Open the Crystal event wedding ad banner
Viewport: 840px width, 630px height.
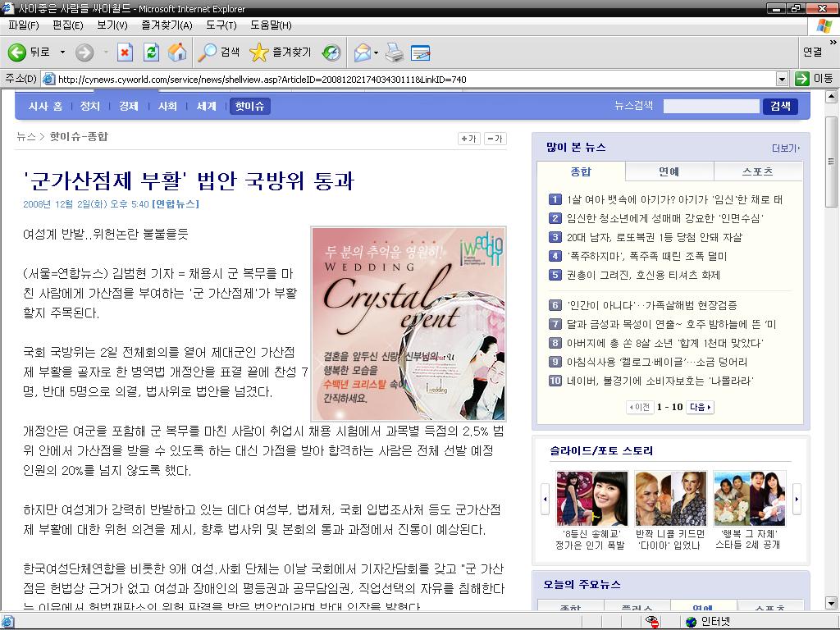point(409,323)
